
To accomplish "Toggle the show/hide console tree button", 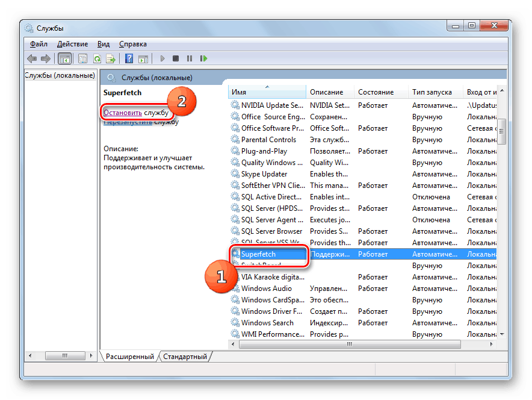I will pos(64,59).
